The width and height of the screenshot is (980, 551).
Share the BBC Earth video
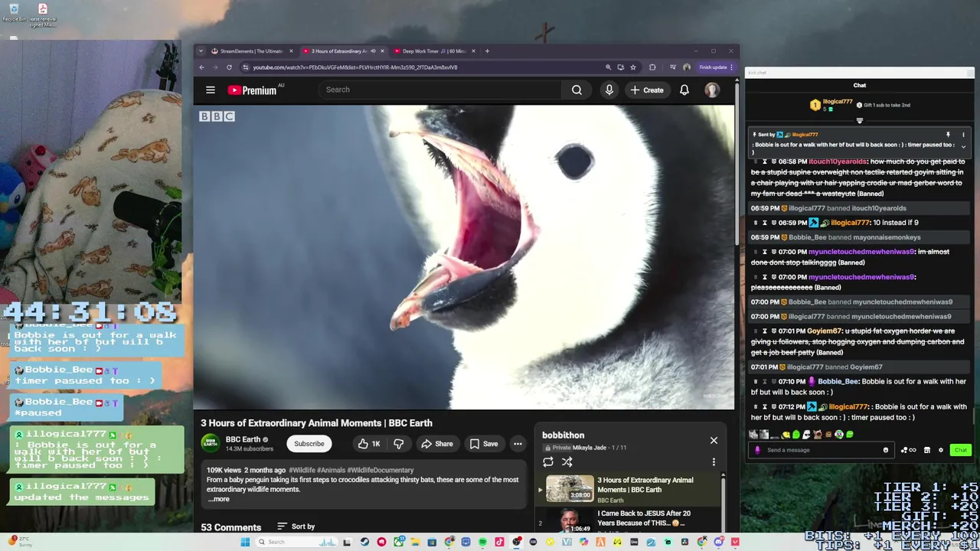(x=436, y=444)
